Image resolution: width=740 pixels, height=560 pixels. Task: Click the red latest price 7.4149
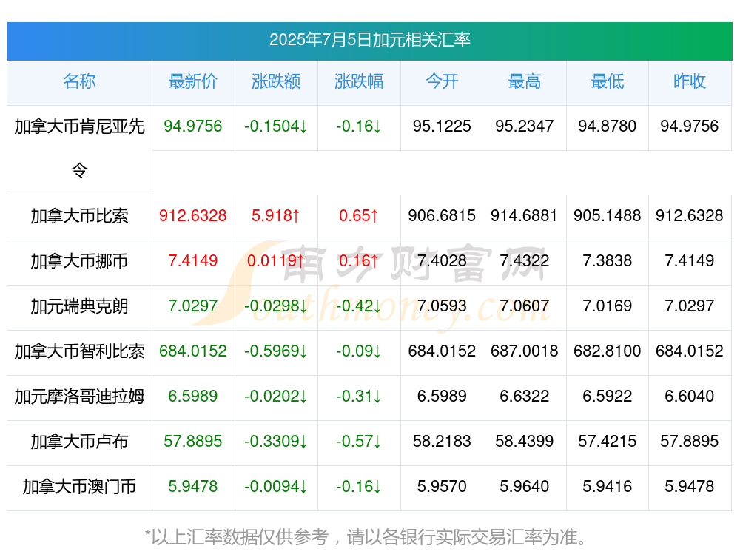tap(193, 261)
